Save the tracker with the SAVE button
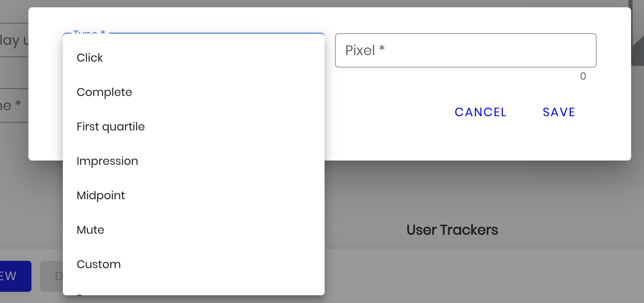Image resolution: width=644 pixels, height=303 pixels. pos(559,112)
